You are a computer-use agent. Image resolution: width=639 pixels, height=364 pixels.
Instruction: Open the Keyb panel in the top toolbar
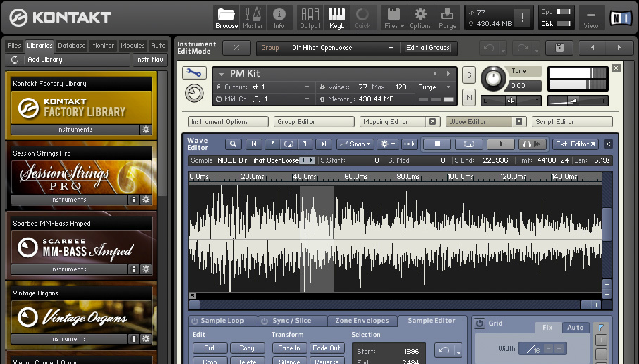(336, 17)
